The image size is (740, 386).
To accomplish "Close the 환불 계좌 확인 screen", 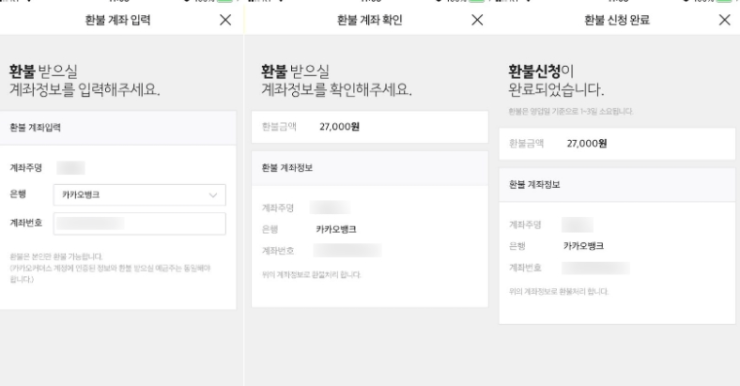I will [477, 20].
